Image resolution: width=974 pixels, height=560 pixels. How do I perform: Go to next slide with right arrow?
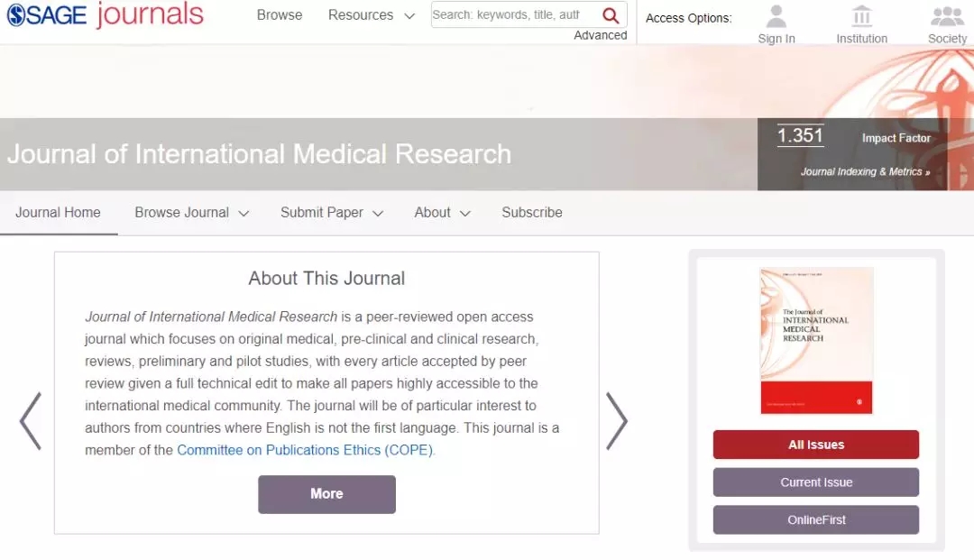[617, 421]
